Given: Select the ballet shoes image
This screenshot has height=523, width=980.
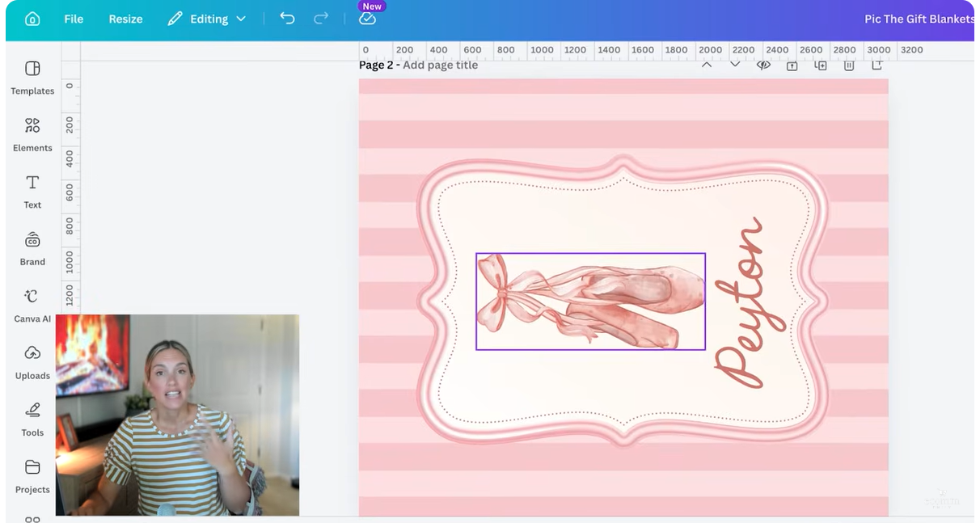Looking at the screenshot, I should pos(590,302).
